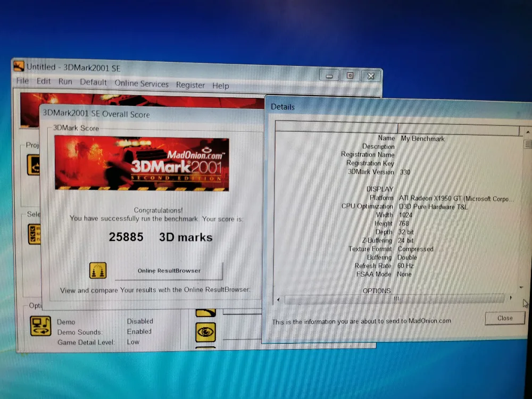Click the Height value '768'
532x399 pixels.
coord(403,223)
